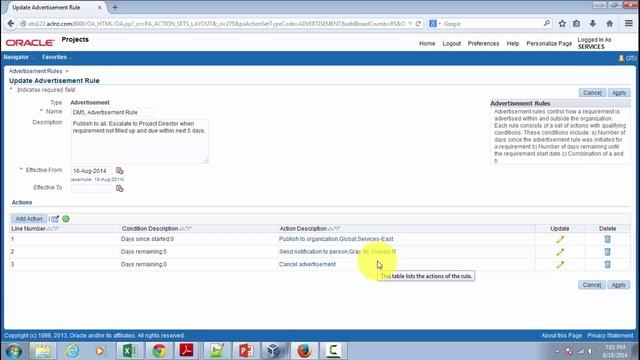Image resolution: width=640 pixels, height=360 pixels.
Task: Delete line 2 with the trash icon
Action: pos(607,252)
